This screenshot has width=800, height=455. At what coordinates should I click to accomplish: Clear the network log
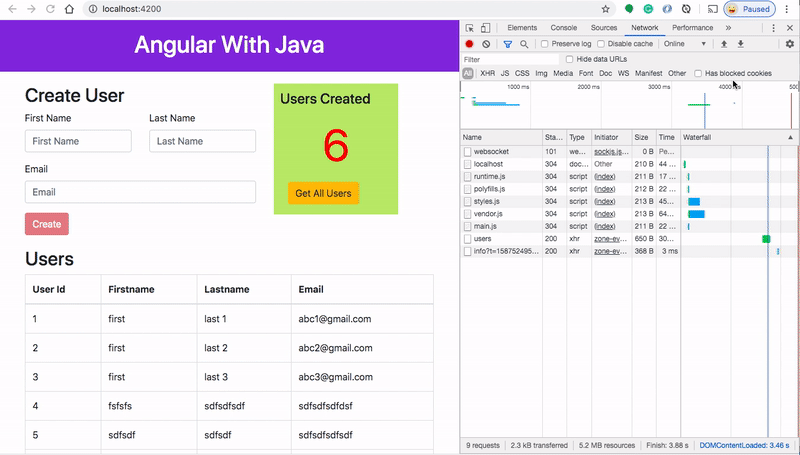(486, 44)
